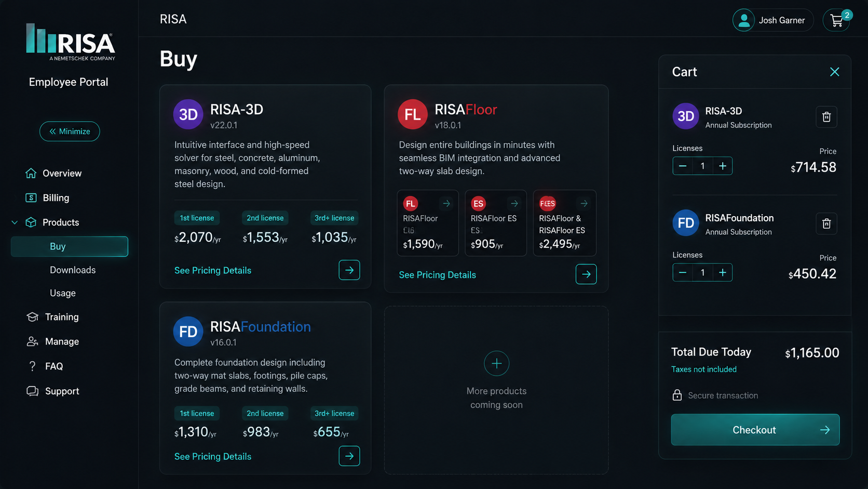This screenshot has width=868, height=489.
Task: Click the plus icon in More products placeholder
Action: 496,363
